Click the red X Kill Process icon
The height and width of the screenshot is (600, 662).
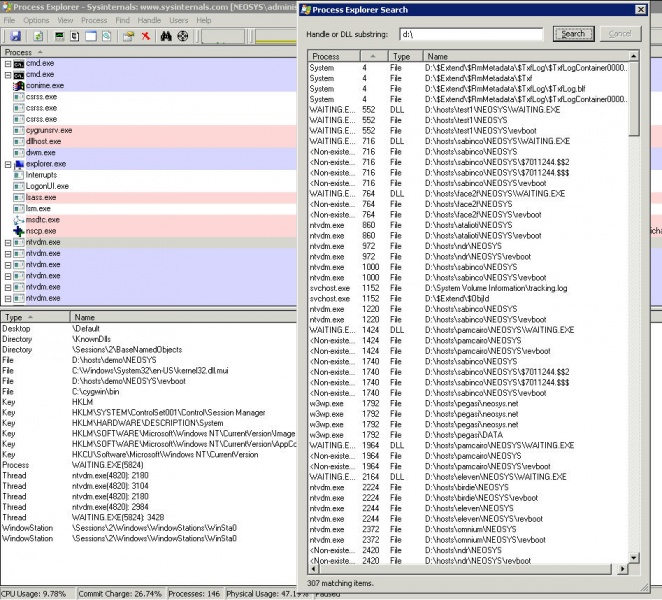click(146, 36)
